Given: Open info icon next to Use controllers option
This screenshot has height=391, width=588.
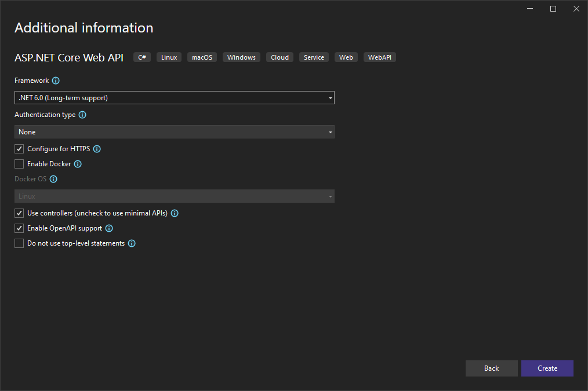Looking at the screenshot, I should click(x=174, y=213).
